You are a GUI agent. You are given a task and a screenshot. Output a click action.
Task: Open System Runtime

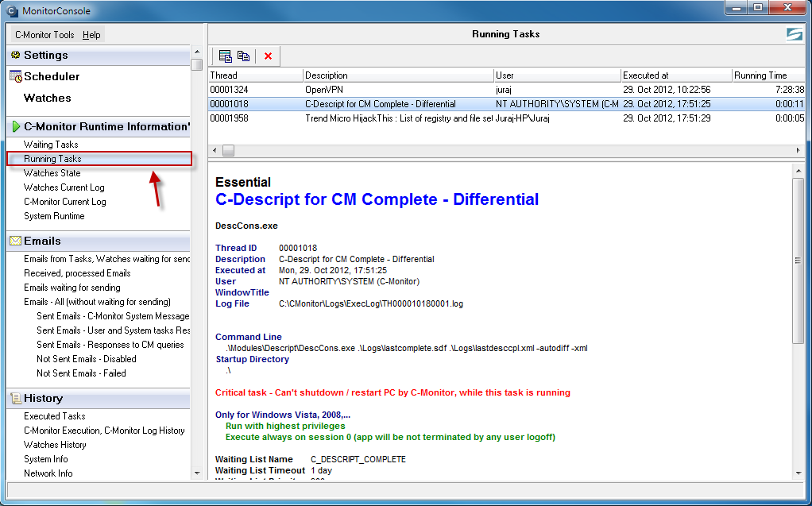coord(54,216)
